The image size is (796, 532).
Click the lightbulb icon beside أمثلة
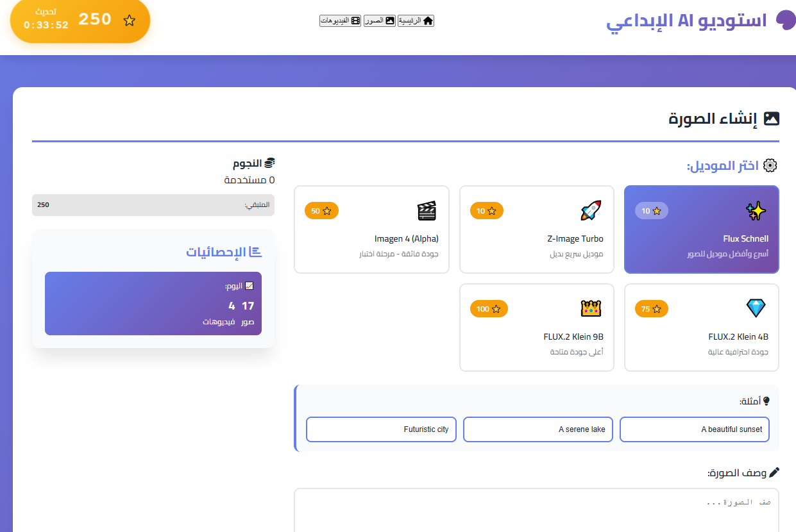766,401
